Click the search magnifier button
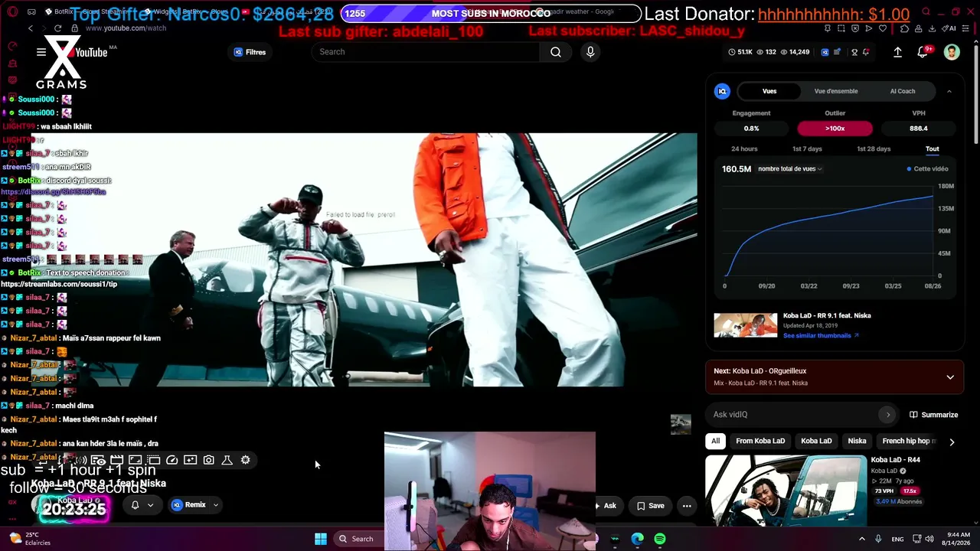 coord(556,52)
